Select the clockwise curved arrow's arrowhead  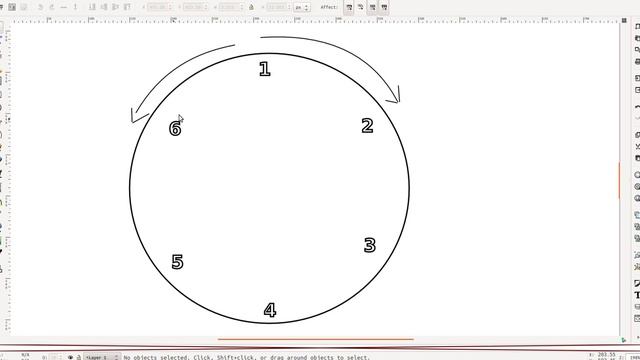pos(394,96)
